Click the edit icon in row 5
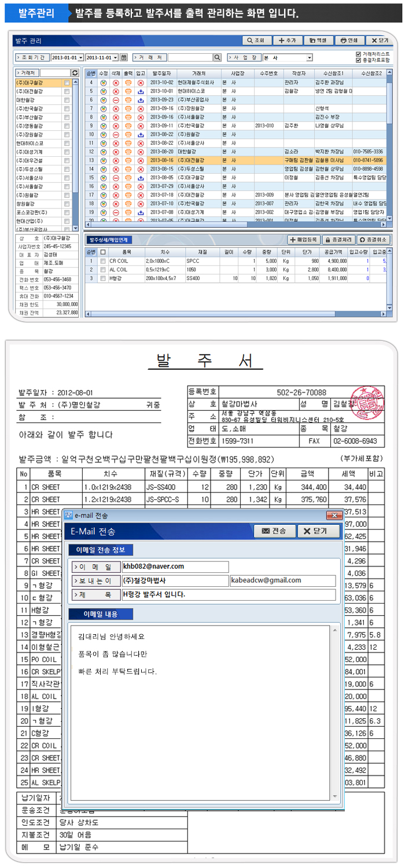The height and width of the screenshot is (868, 405). [x=103, y=91]
